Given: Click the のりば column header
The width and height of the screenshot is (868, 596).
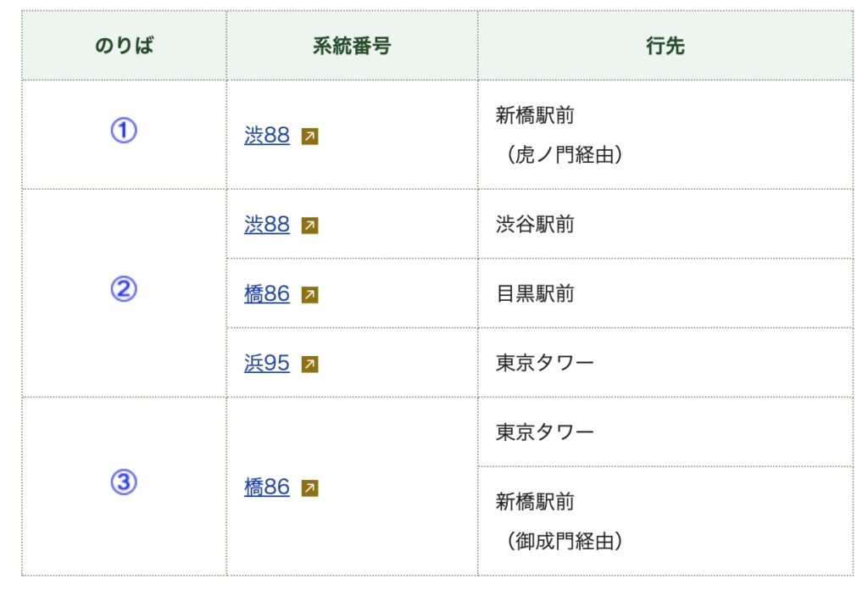Looking at the screenshot, I should point(124,46).
